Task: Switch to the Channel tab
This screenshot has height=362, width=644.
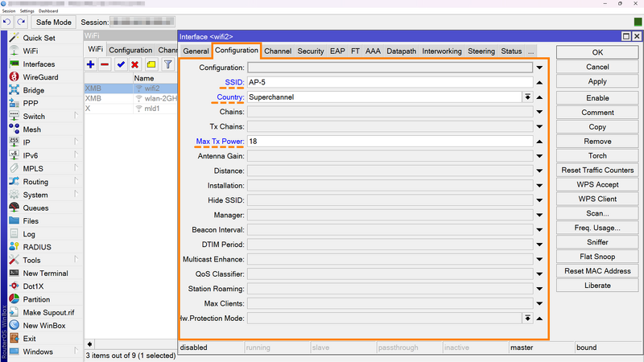Action: click(x=278, y=51)
